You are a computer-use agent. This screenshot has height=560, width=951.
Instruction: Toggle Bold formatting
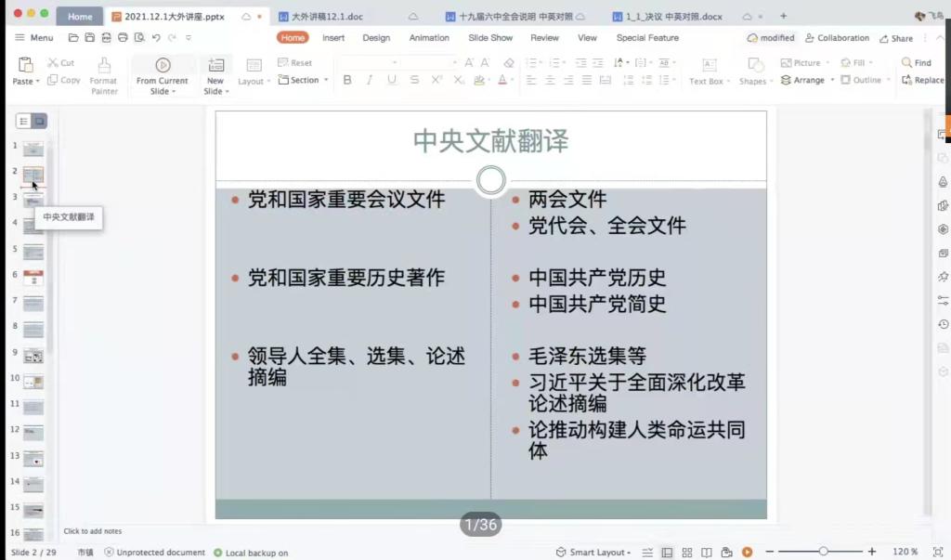pyautogui.click(x=347, y=81)
